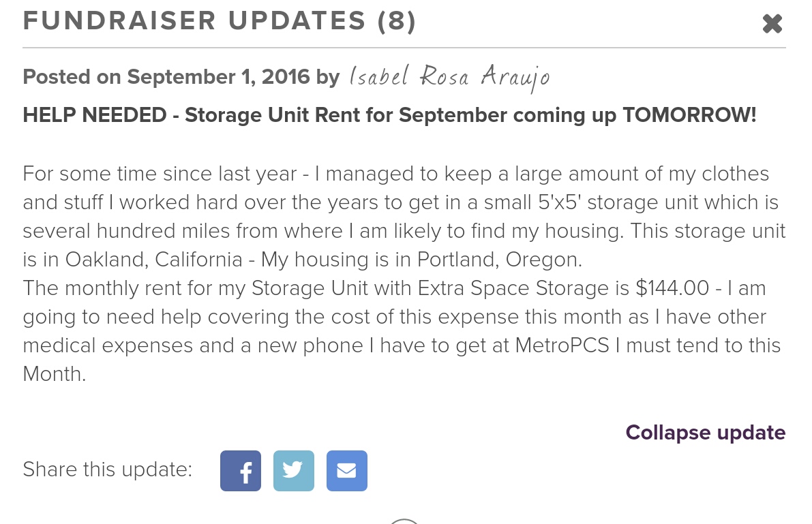
Task: Click the Fundraiser Updates heading
Action: [x=219, y=21]
